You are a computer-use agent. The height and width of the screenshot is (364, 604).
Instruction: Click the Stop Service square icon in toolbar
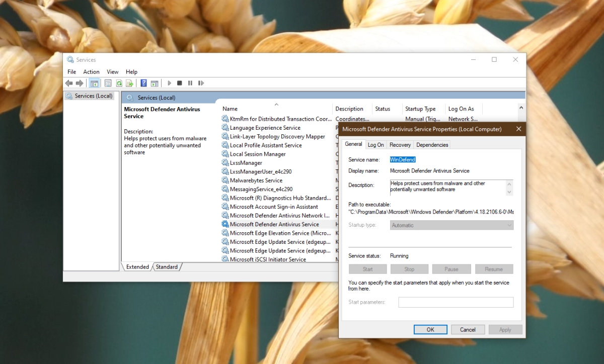coord(180,83)
